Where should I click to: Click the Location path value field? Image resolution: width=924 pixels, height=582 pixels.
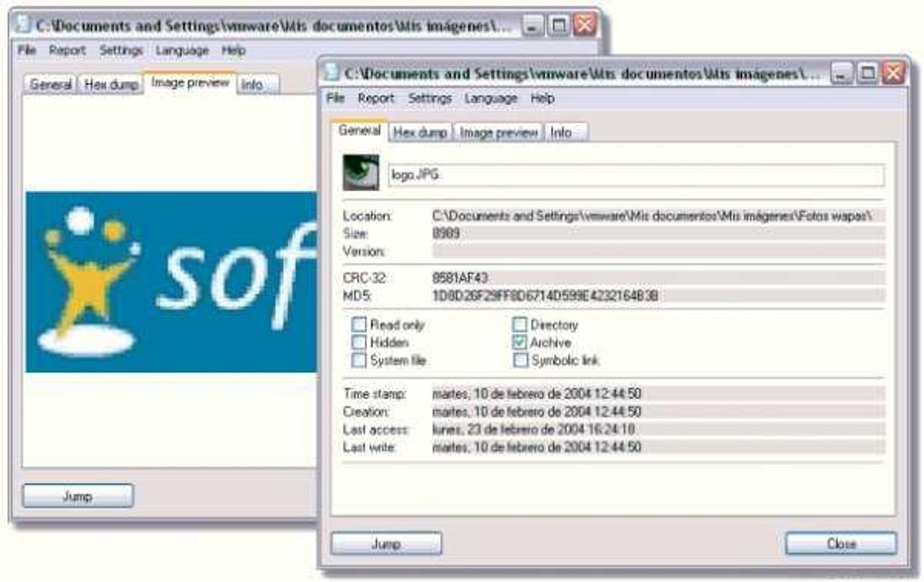click(x=659, y=216)
